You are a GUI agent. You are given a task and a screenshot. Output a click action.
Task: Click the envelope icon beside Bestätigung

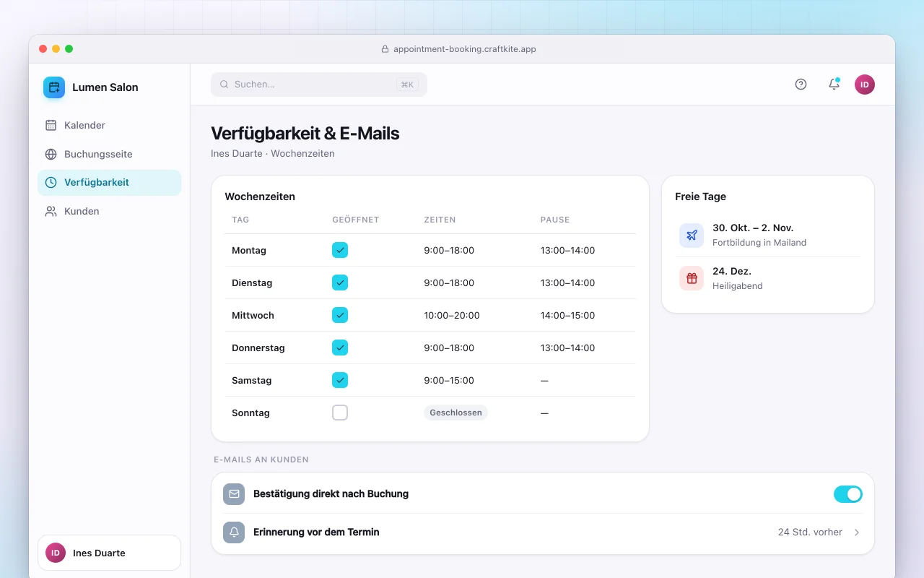234,494
